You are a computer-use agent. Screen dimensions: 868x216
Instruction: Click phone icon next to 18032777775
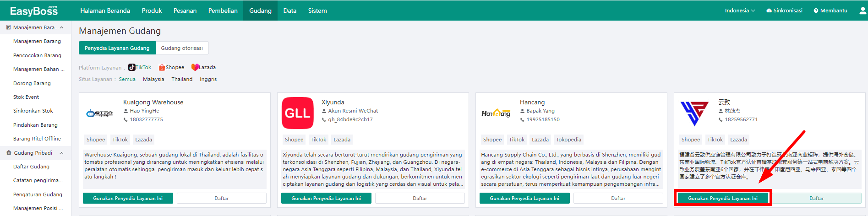point(126,119)
